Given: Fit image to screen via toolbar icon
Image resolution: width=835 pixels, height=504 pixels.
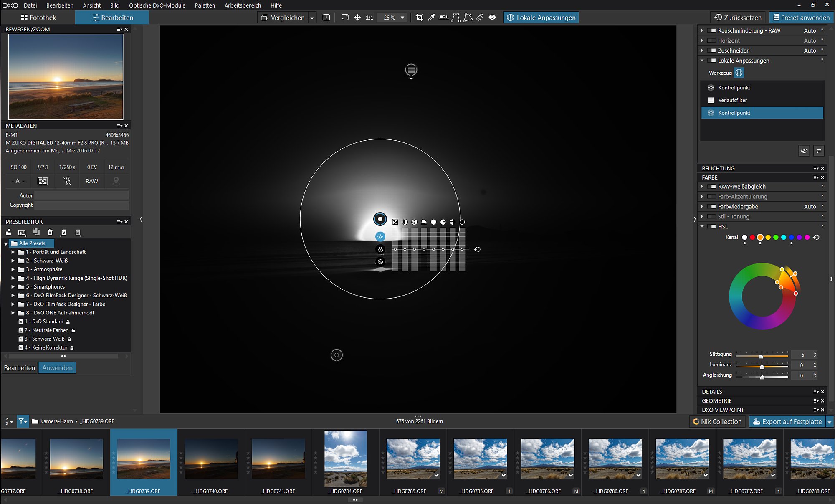Looking at the screenshot, I should 345,18.
